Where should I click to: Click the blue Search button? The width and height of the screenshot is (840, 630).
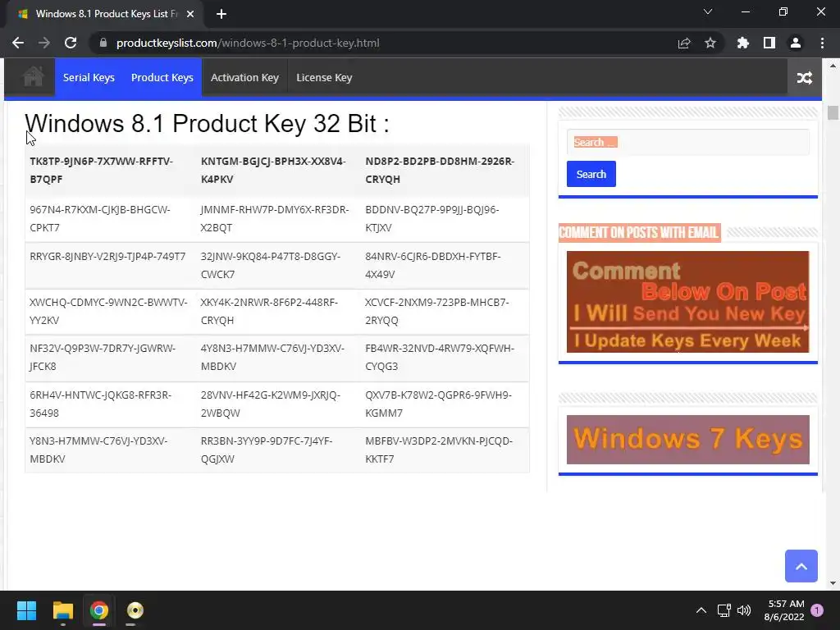point(591,174)
